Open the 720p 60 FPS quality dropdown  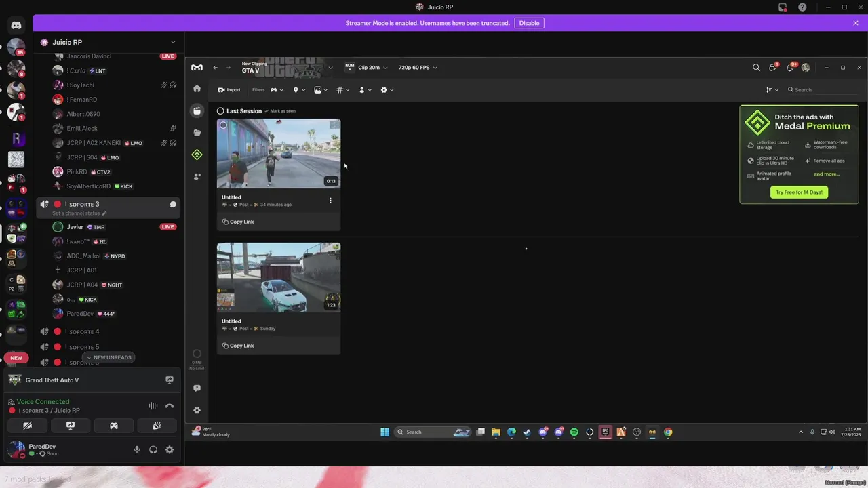418,68
